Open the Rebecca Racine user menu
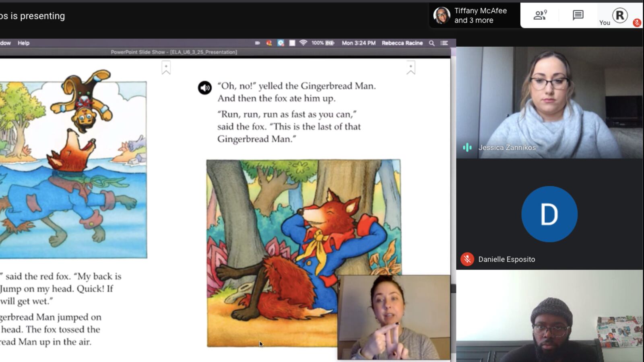644x362 pixels. [x=402, y=43]
